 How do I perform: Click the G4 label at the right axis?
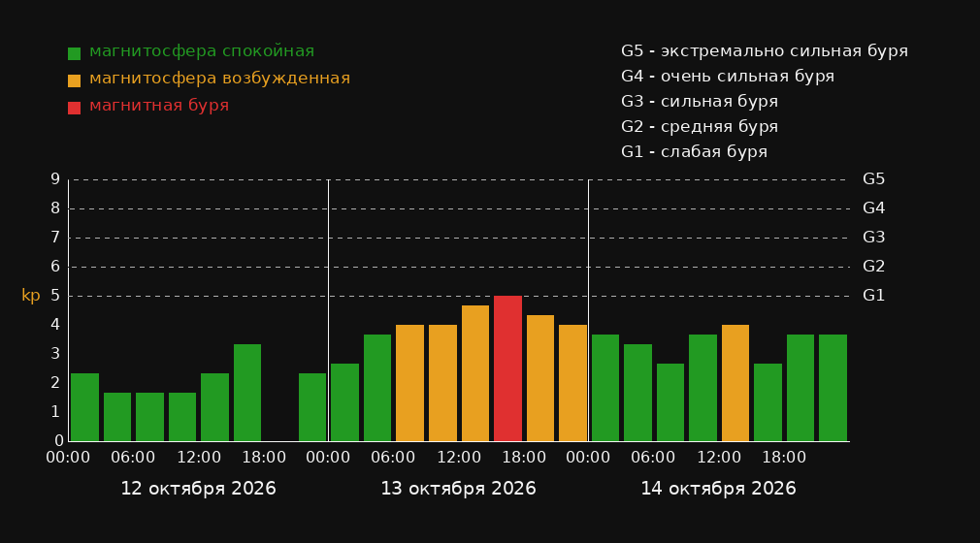pyautogui.click(x=873, y=208)
